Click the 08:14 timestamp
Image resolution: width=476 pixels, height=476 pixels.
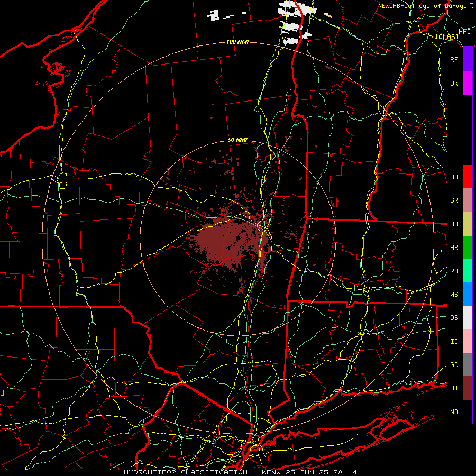coord(344,472)
